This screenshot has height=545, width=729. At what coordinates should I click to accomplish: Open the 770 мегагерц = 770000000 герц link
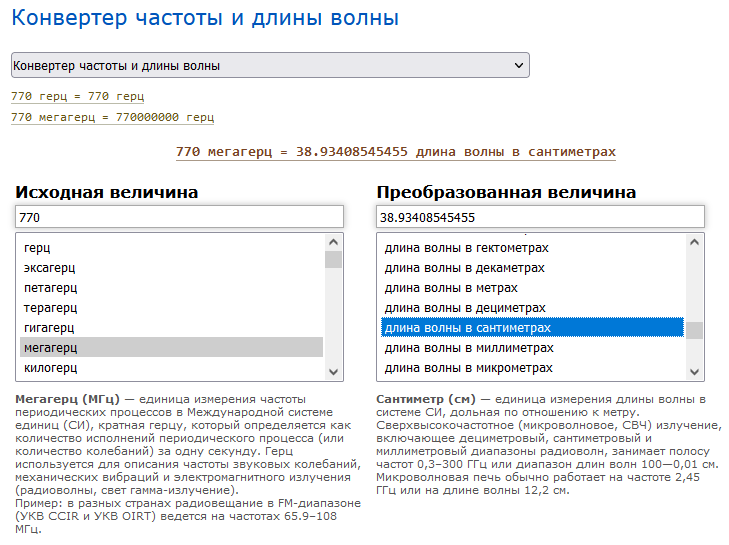tap(112, 118)
